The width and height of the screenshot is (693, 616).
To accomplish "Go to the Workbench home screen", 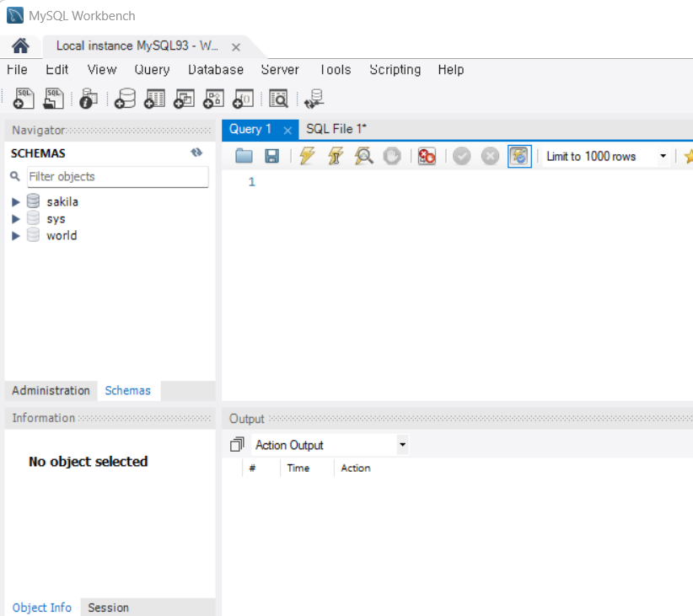I will [x=20, y=46].
